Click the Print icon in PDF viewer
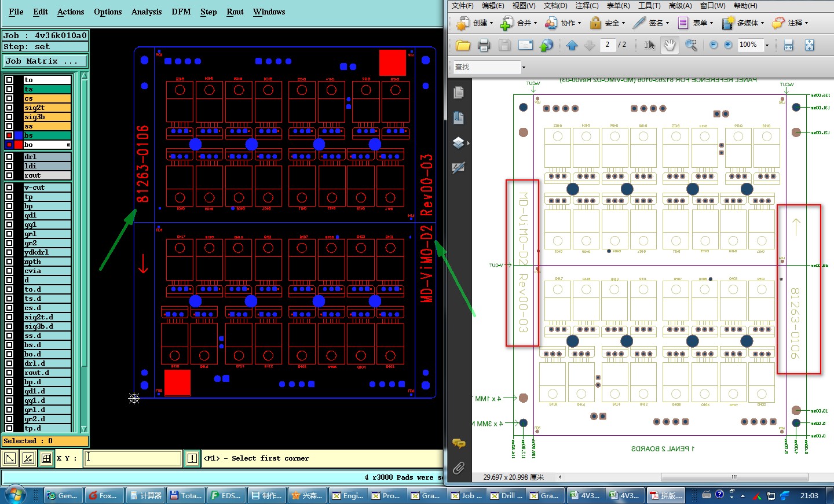This screenshot has height=504, width=834. click(484, 45)
